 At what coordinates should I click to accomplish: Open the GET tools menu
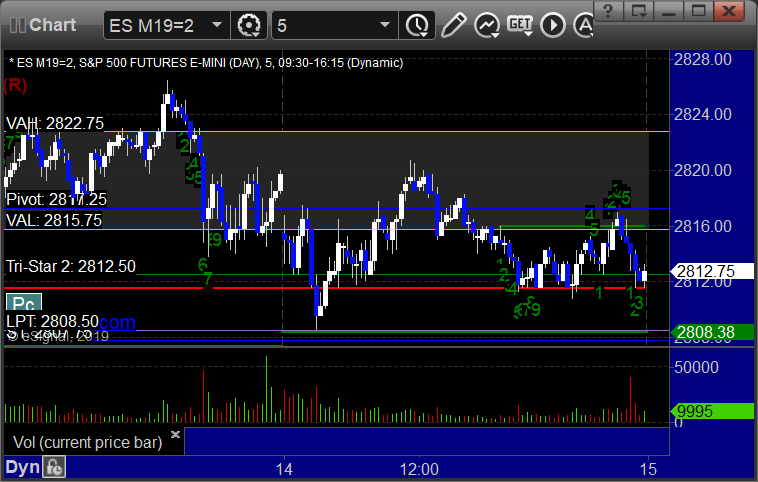pyautogui.click(x=519, y=24)
